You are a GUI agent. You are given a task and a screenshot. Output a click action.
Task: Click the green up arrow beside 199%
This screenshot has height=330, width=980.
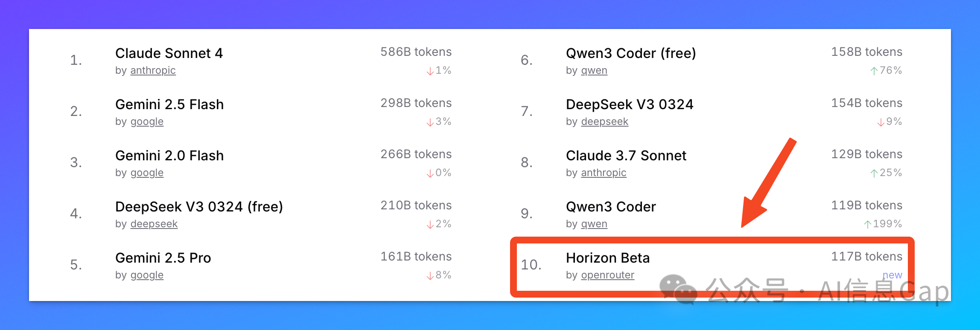pos(868,224)
